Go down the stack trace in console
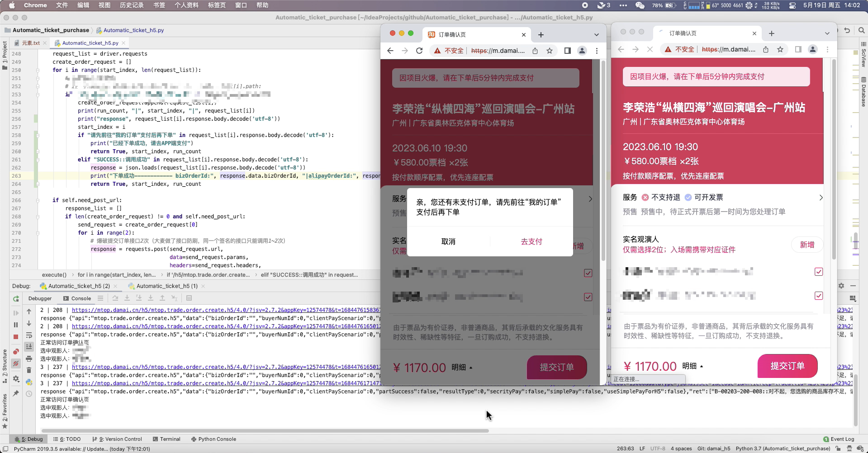Image resolution: width=868 pixels, height=453 pixels. (x=29, y=323)
